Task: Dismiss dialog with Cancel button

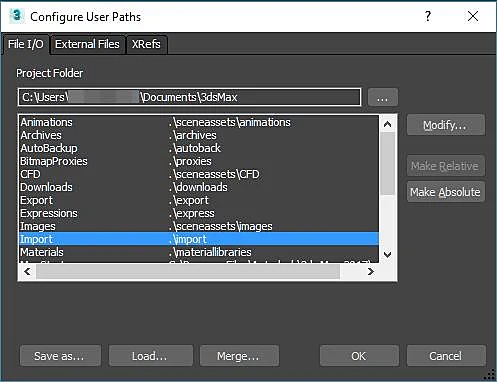Action: [x=446, y=356]
